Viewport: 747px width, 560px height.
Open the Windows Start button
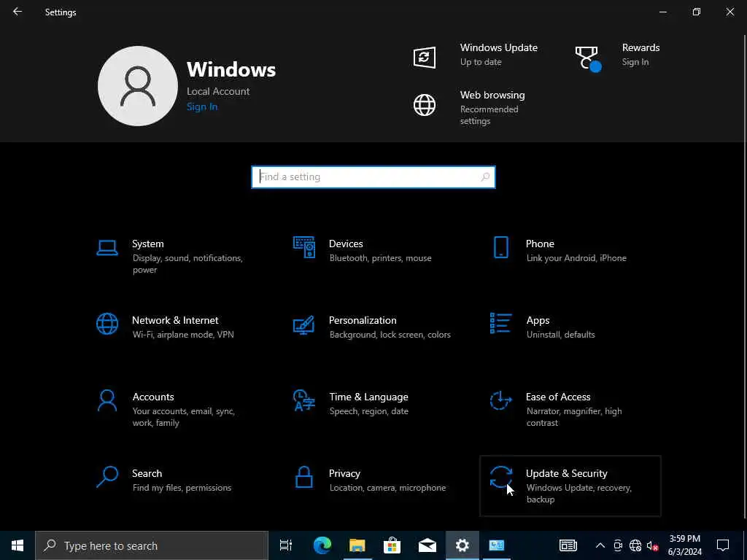coord(18,545)
